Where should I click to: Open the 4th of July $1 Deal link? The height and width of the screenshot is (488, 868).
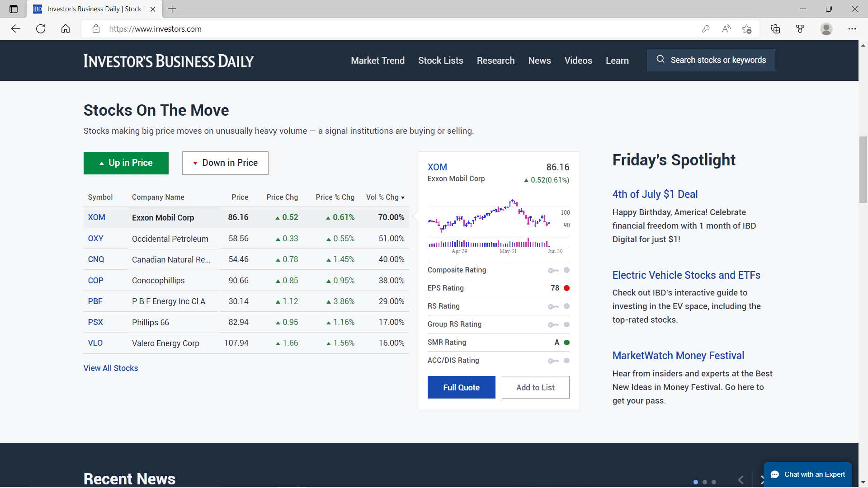[x=655, y=194]
